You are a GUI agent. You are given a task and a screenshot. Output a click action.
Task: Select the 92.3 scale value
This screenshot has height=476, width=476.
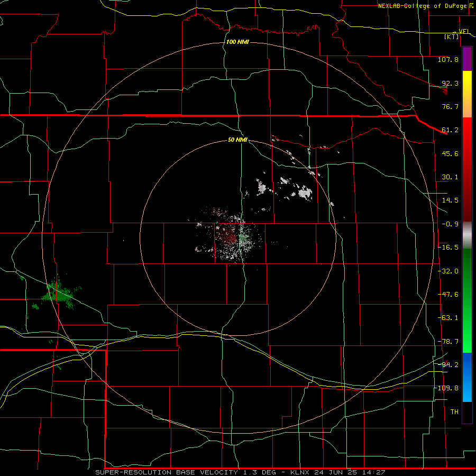coord(450,83)
